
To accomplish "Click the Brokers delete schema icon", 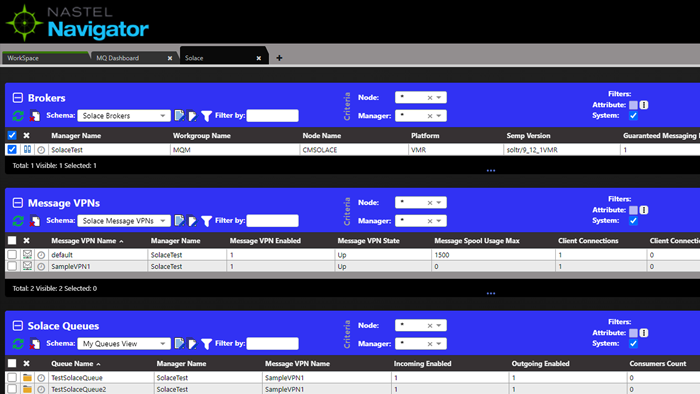I will point(34,116).
